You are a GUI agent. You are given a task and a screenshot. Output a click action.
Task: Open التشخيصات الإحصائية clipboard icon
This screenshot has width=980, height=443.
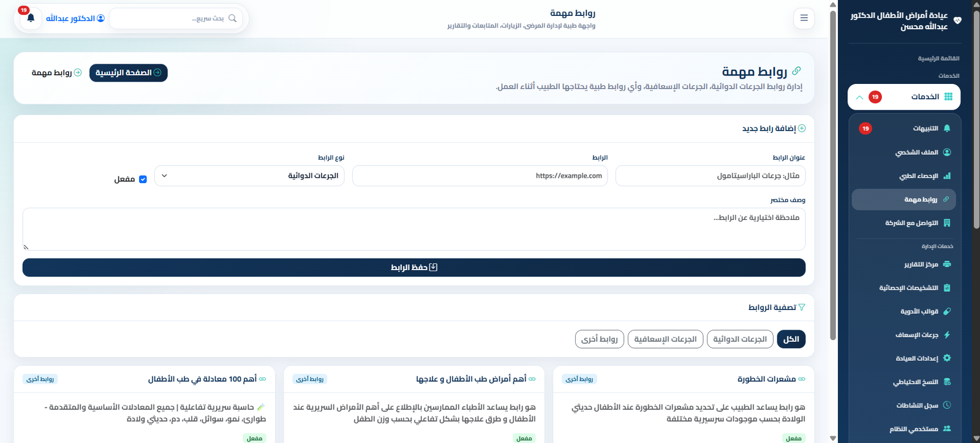[947, 287]
